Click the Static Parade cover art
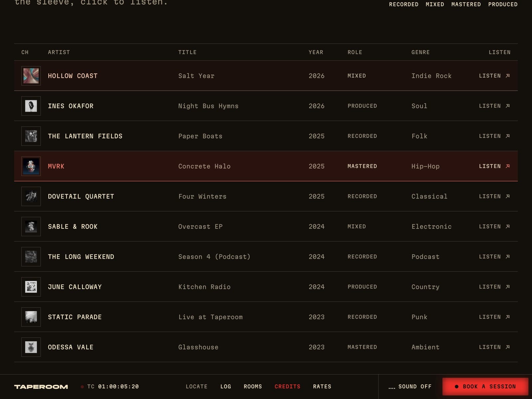The height and width of the screenshot is (399, 532). (31, 317)
